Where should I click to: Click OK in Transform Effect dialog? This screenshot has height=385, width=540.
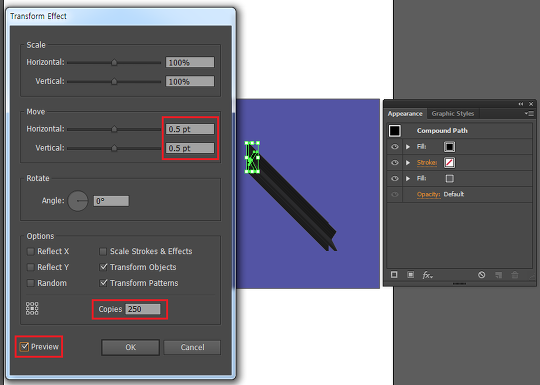click(130, 347)
